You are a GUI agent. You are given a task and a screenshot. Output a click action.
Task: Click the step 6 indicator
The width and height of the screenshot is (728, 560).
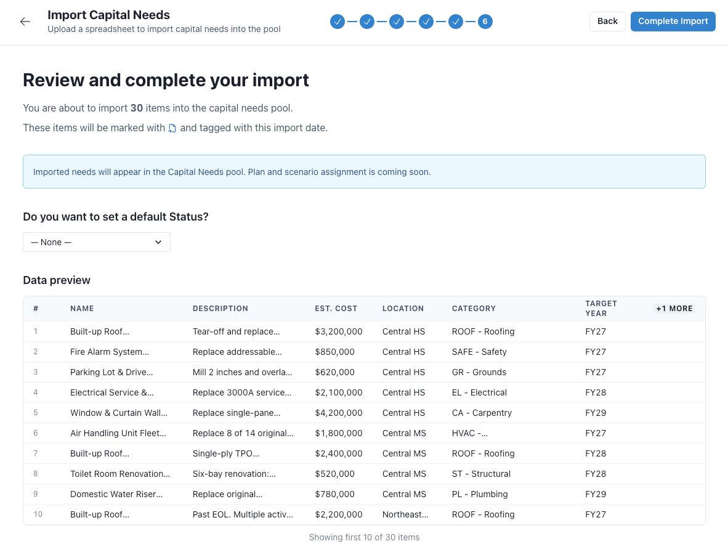(x=485, y=22)
